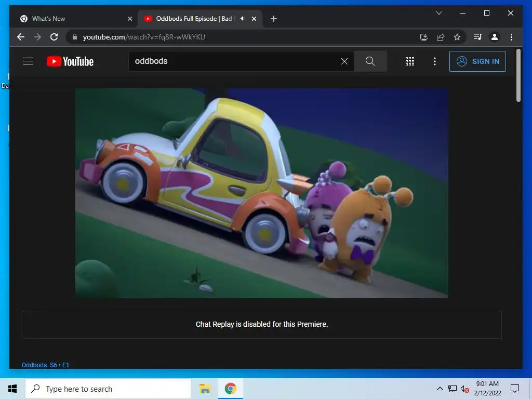The height and width of the screenshot is (399, 532).
Task: Go forward in browser history
Action: [37, 37]
